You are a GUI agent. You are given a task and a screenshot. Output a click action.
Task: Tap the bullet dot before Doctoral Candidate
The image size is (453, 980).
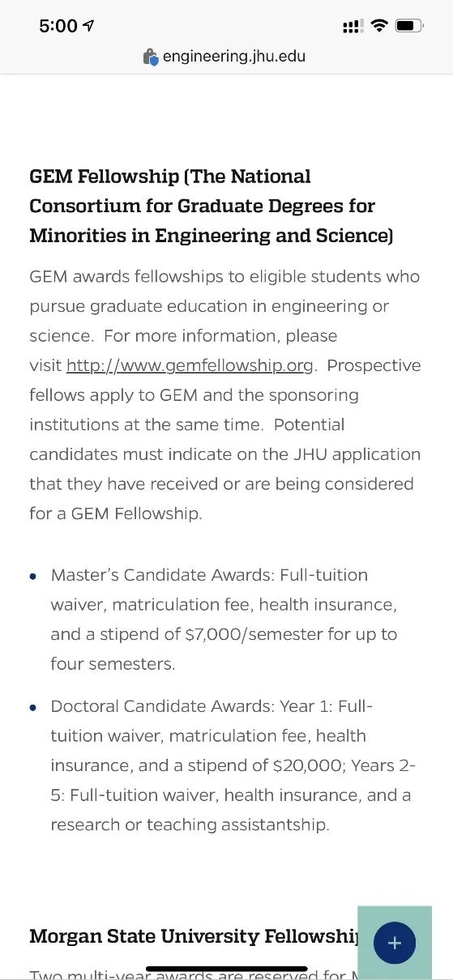[33, 708]
